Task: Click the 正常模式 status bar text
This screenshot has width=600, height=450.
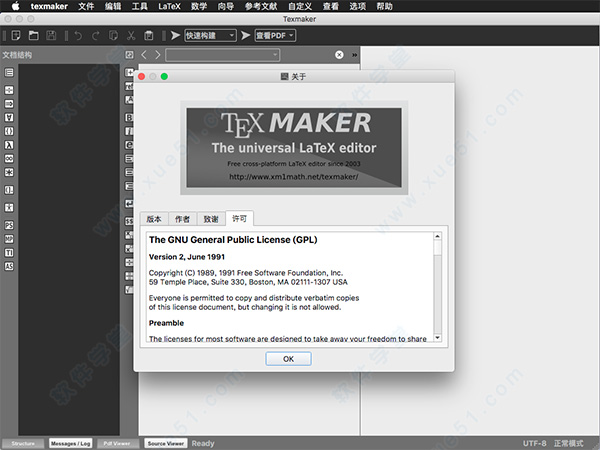Action: pos(569,443)
